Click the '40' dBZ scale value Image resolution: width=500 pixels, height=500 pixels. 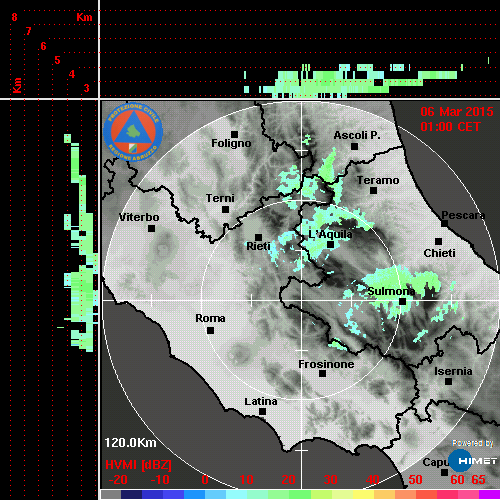point(373,480)
